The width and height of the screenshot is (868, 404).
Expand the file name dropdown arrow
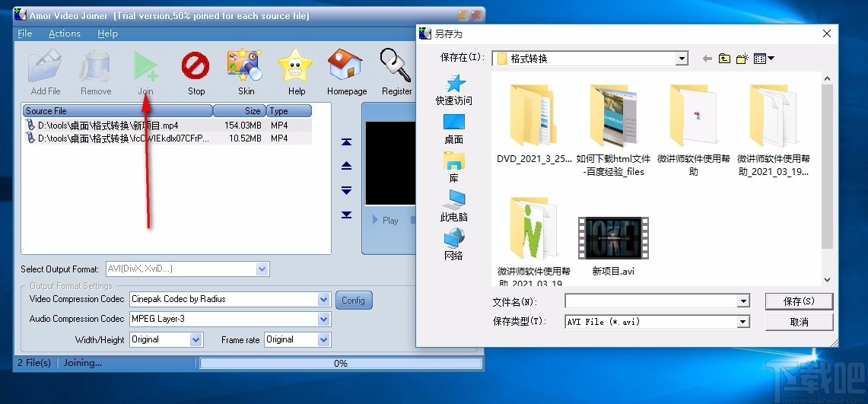[743, 301]
